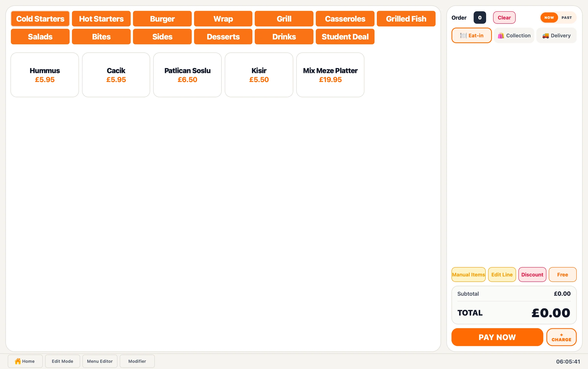Open the Burger category
The image size is (588, 369).
tap(162, 19)
